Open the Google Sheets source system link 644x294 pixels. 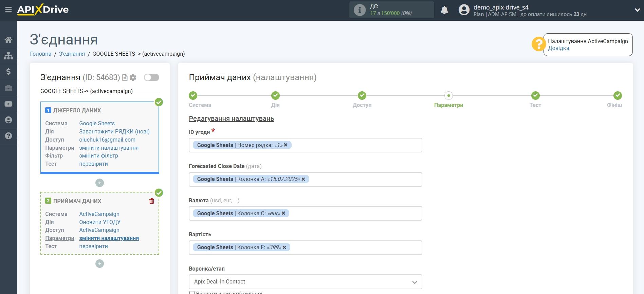tap(97, 124)
